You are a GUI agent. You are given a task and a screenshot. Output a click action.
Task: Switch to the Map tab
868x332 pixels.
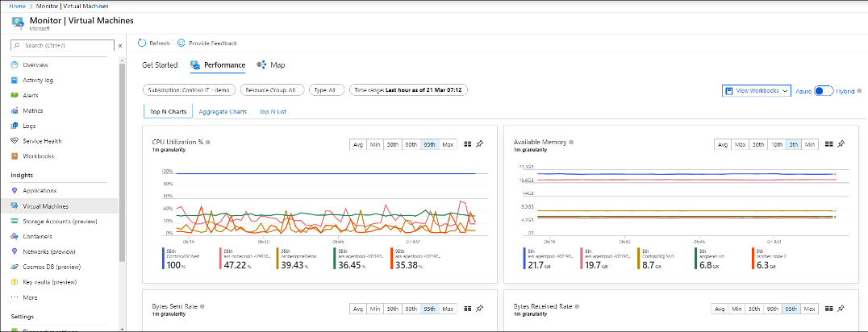(271, 65)
